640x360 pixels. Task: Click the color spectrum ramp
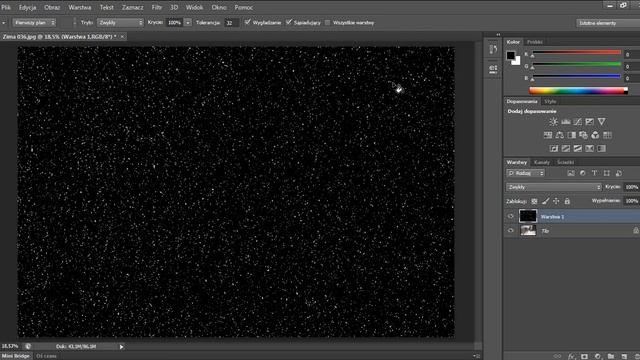(x=578, y=91)
